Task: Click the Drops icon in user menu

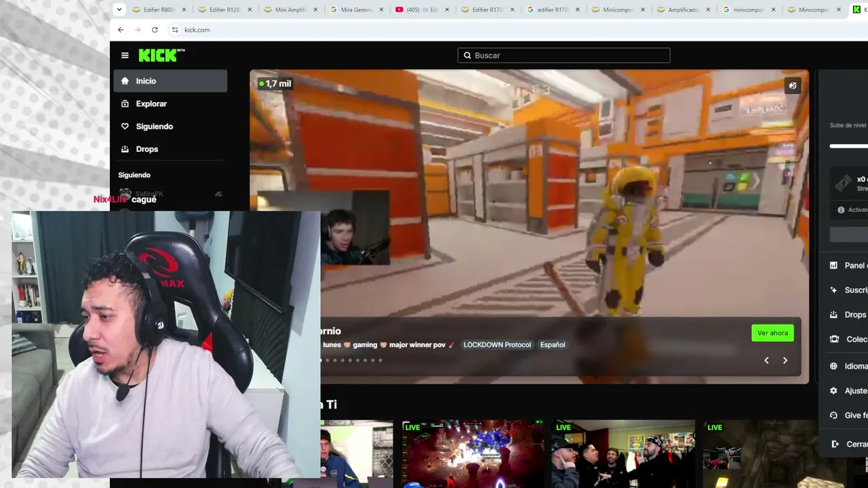Action: tap(833, 314)
